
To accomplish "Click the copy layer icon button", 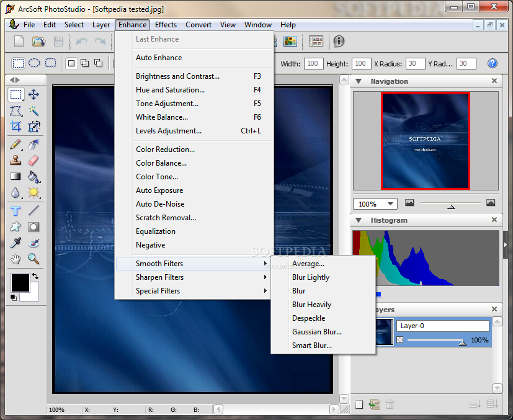I will click(x=374, y=404).
